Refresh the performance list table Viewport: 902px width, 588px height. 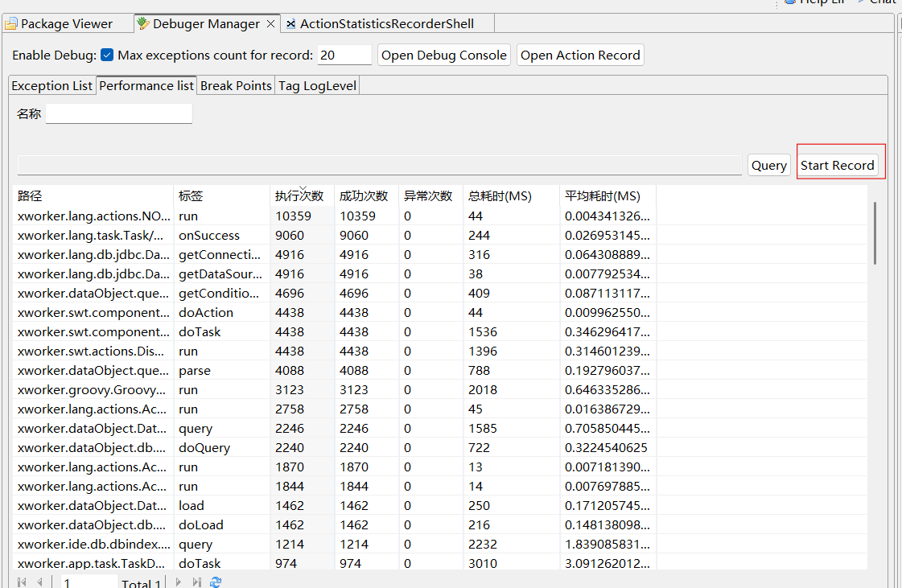pyautogui.click(x=216, y=582)
